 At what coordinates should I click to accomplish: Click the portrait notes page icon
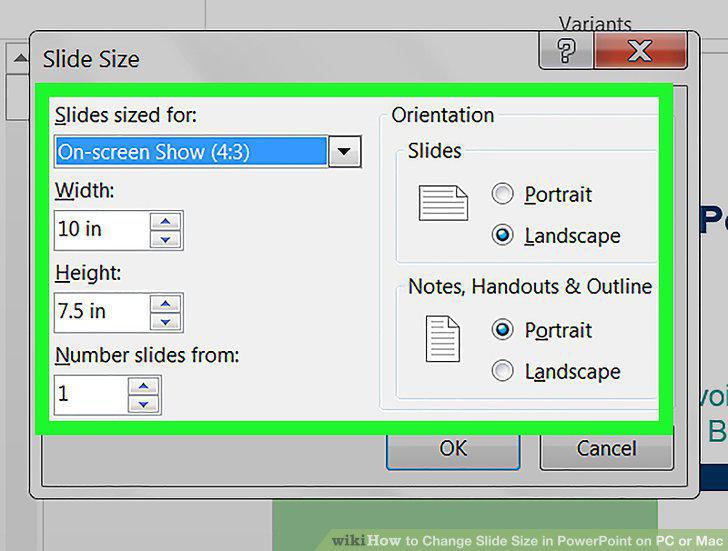tap(443, 339)
